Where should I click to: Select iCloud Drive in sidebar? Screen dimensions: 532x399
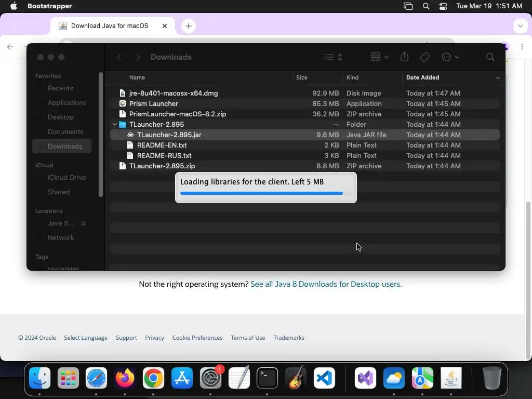click(66, 178)
